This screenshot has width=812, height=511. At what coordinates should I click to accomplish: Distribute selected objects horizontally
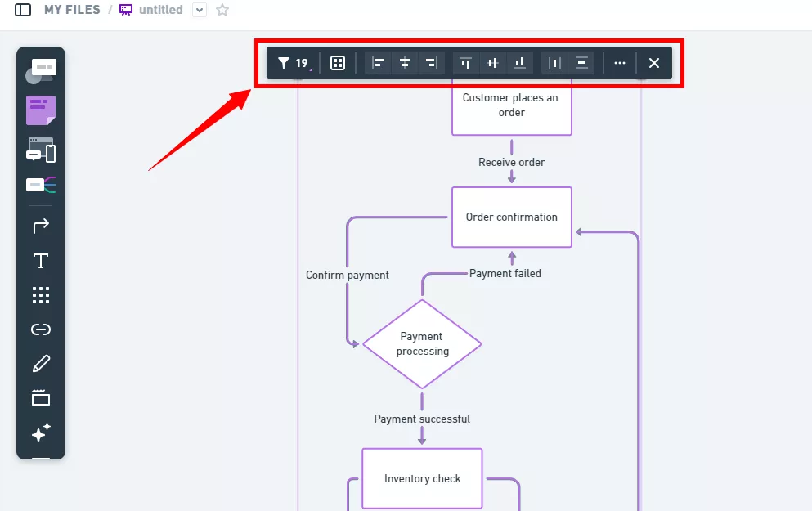[554, 62]
